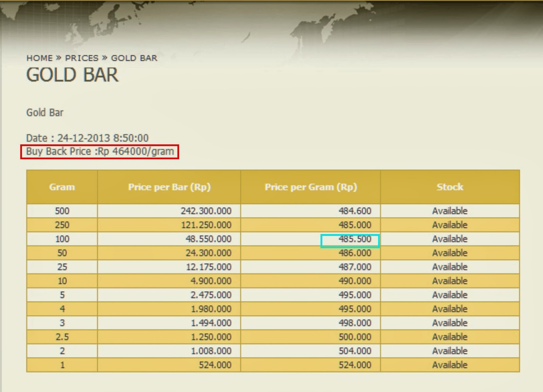Select per-gram price 490.000
The image size is (543, 392).
coord(355,281)
